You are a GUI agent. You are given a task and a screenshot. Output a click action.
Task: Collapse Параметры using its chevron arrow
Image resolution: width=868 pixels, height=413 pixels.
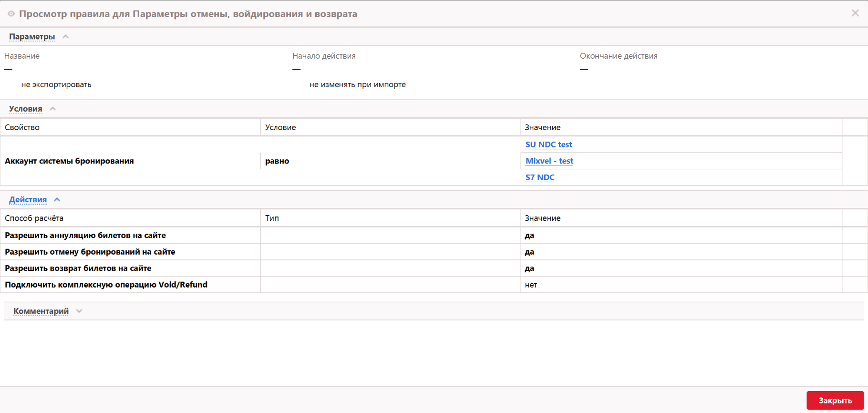[66, 37]
